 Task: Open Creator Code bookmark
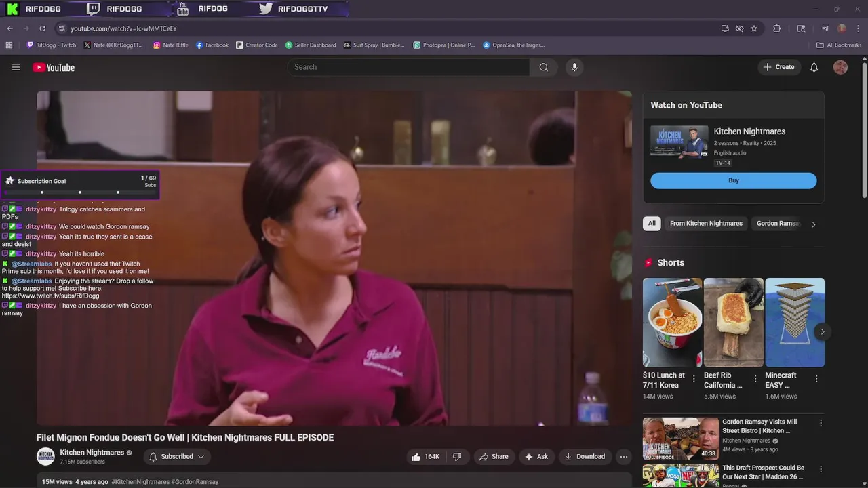point(257,45)
